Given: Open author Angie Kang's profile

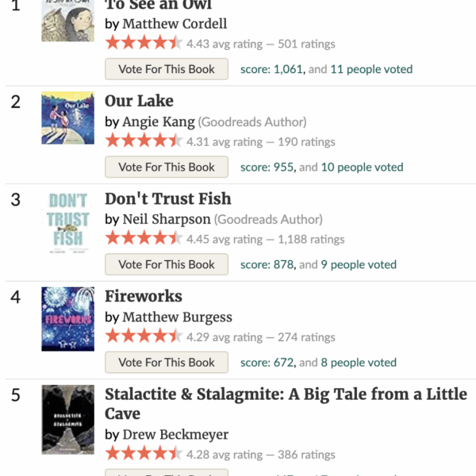Looking at the screenshot, I should tap(159, 122).
